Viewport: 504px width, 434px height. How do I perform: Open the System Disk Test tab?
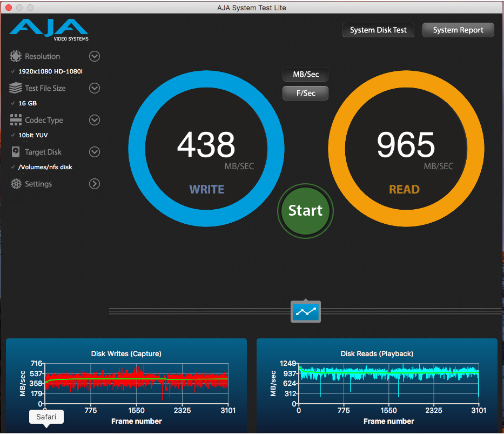[378, 30]
